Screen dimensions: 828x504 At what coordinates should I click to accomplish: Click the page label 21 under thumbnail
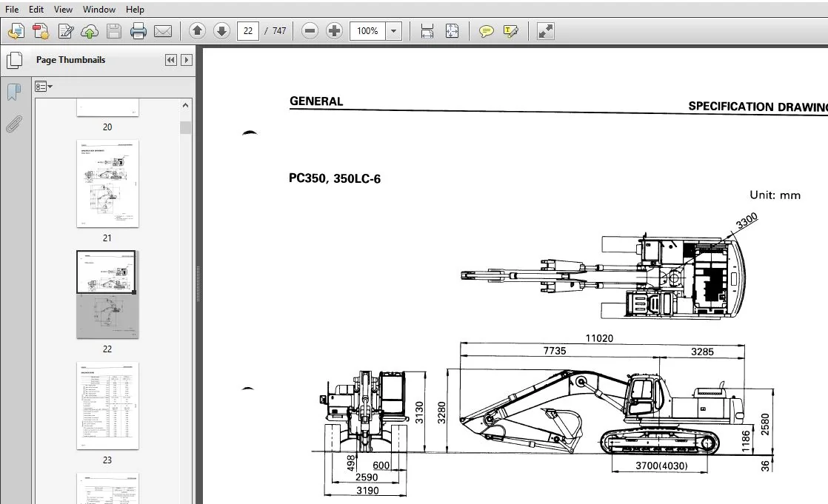tap(107, 238)
